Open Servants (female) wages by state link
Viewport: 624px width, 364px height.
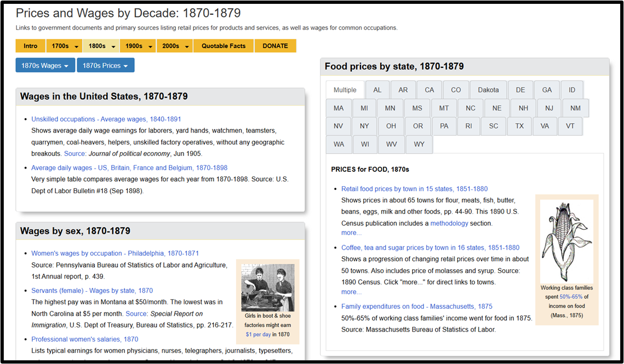(92, 291)
